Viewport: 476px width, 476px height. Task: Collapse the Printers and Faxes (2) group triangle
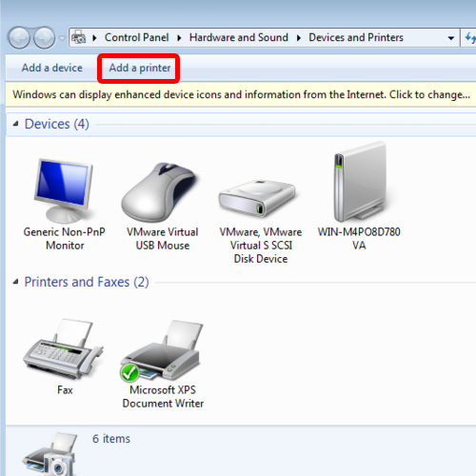pyautogui.click(x=15, y=282)
